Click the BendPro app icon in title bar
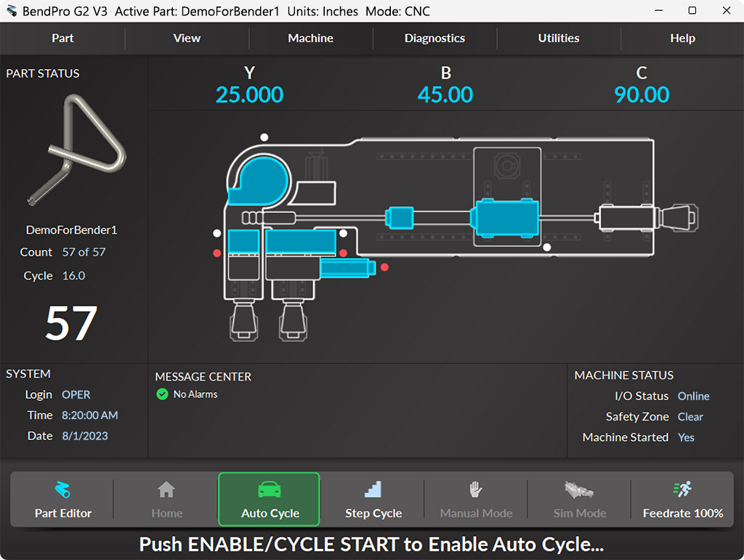 [12, 10]
